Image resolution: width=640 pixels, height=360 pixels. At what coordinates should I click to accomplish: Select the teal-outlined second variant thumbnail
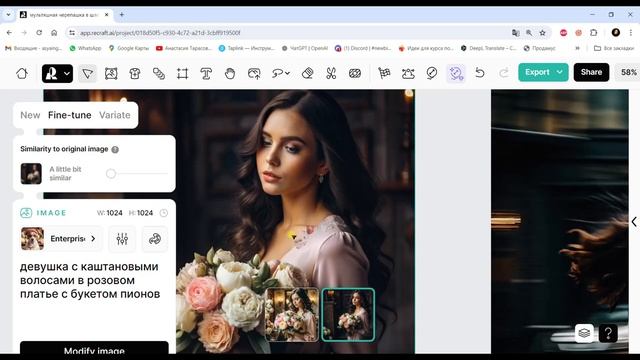coord(348,314)
